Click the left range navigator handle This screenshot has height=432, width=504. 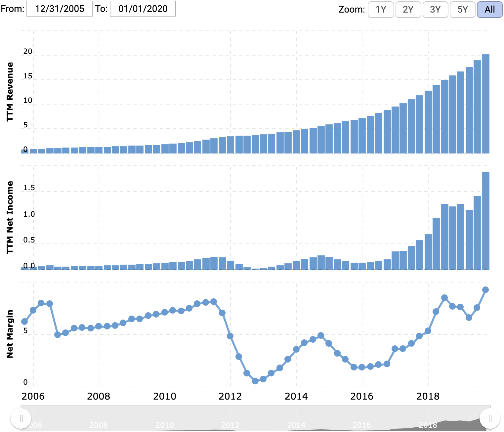pyautogui.click(x=21, y=418)
